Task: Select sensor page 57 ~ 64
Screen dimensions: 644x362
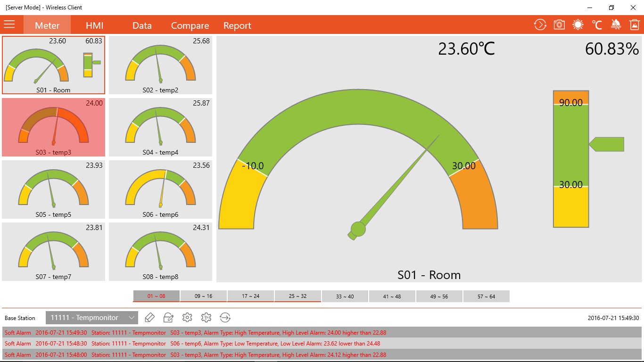Action: click(x=487, y=296)
